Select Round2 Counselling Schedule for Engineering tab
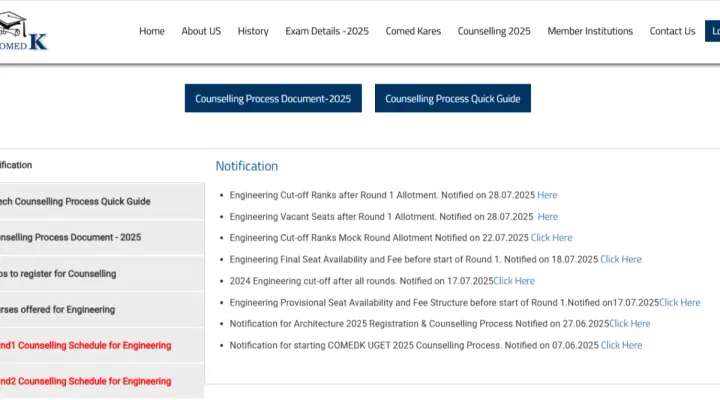 (x=102, y=381)
